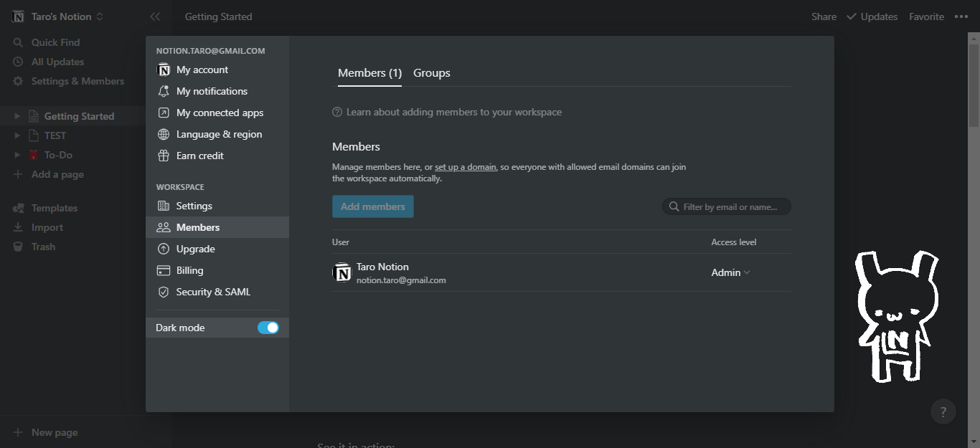Click the Filter by email or name field
Screen dimensions: 980x448
click(x=726, y=206)
